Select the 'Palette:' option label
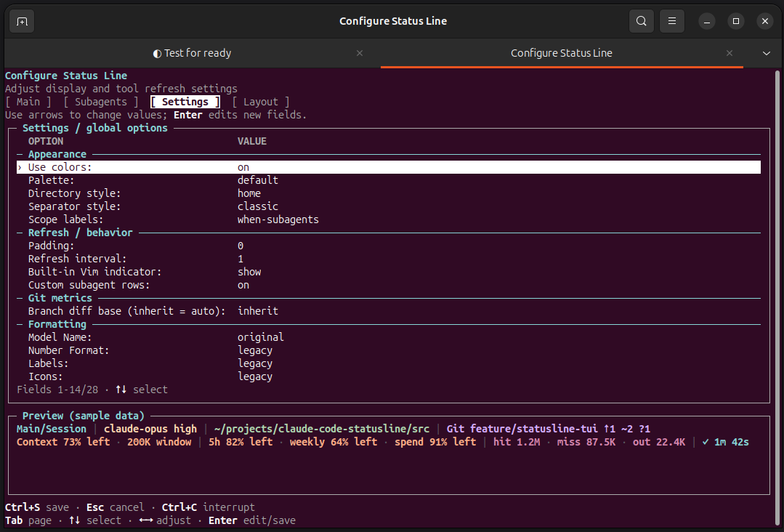Viewport: 784px width, 532px height. (51, 180)
